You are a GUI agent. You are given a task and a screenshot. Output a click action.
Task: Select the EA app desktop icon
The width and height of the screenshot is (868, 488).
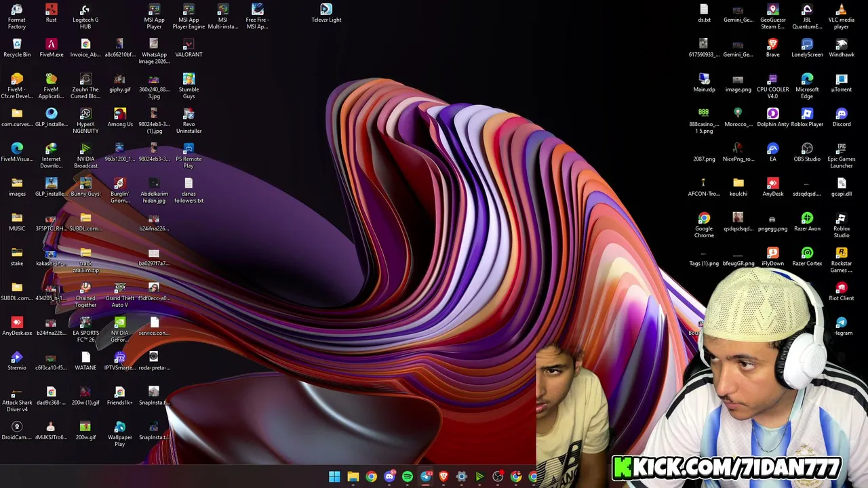point(772,152)
